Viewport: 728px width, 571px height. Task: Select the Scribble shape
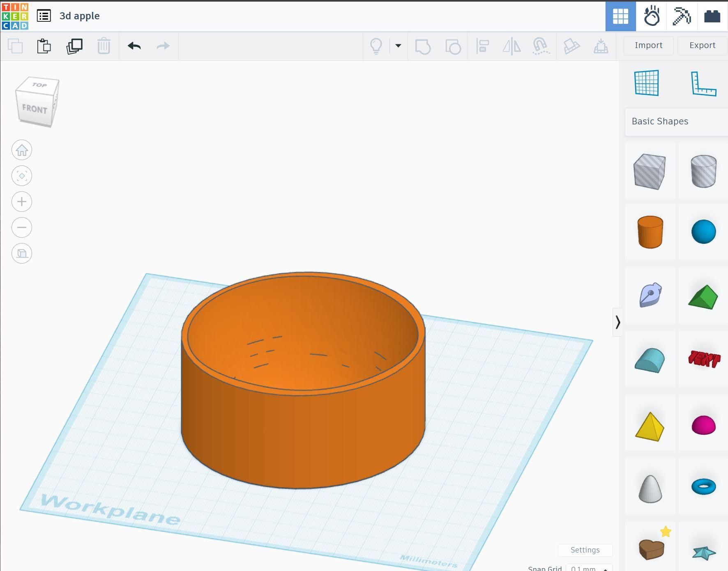[x=650, y=295]
